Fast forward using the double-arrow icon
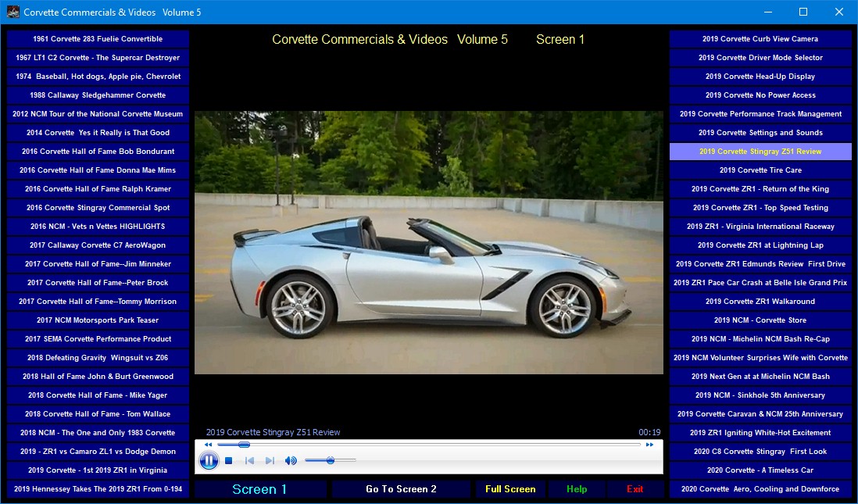This screenshot has height=504, width=858. click(x=649, y=445)
